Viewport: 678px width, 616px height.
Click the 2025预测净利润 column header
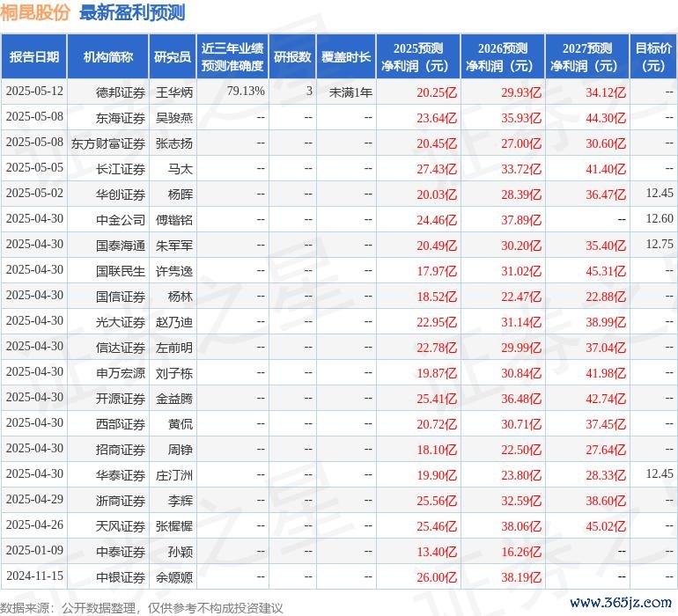pos(418,57)
